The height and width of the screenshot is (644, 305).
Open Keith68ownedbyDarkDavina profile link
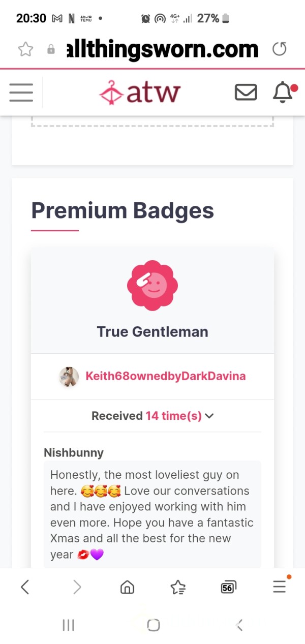click(166, 376)
